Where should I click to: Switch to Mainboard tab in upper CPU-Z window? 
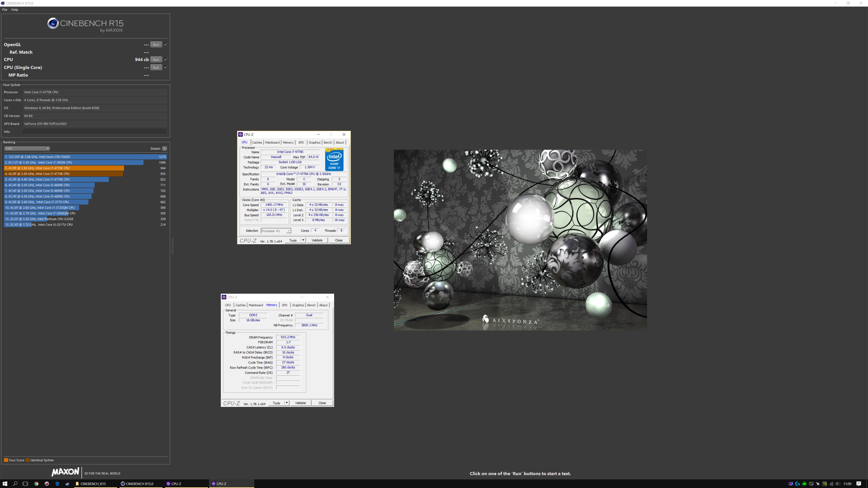[x=272, y=143]
